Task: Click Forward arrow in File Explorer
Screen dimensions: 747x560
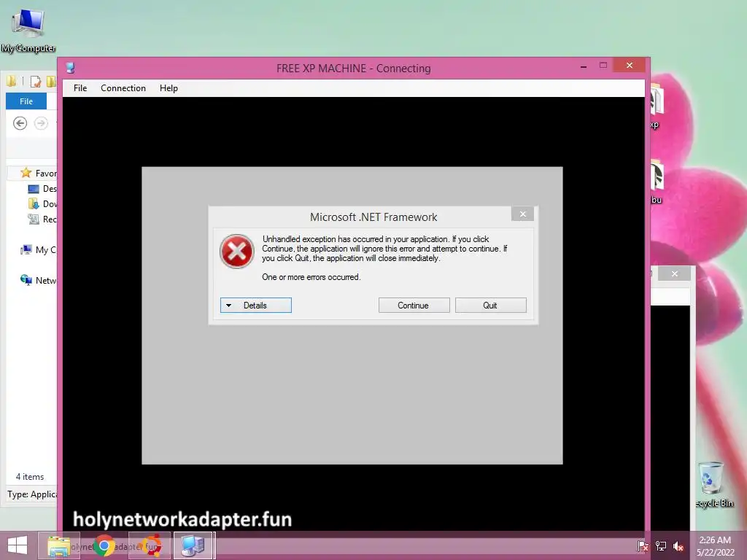Action: [42, 123]
